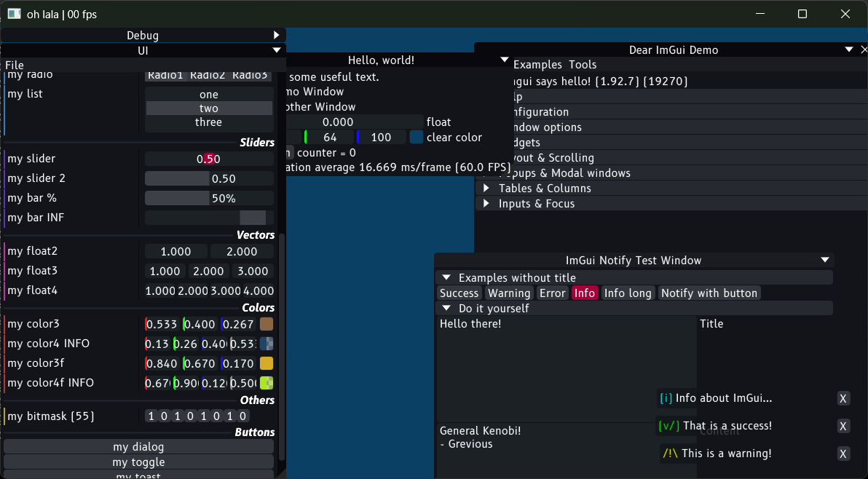Select the Radio1 option

[165, 75]
